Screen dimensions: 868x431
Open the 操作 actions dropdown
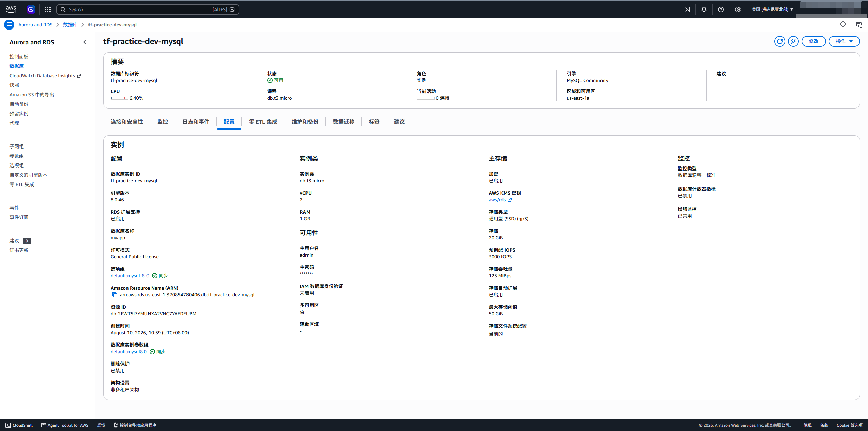coord(844,41)
